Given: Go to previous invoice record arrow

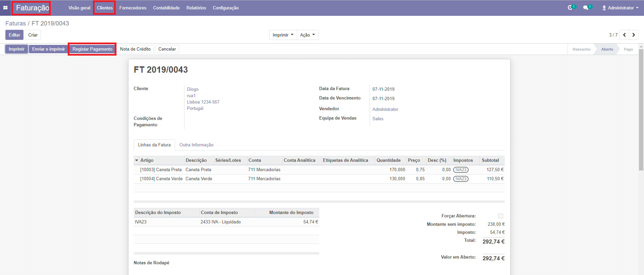Looking at the screenshot, I should (624, 35).
